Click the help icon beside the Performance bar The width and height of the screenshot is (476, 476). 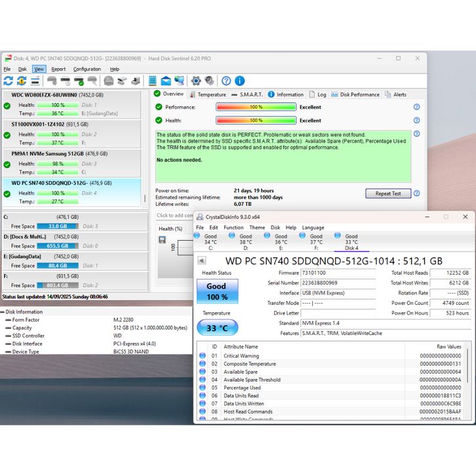(x=416, y=107)
